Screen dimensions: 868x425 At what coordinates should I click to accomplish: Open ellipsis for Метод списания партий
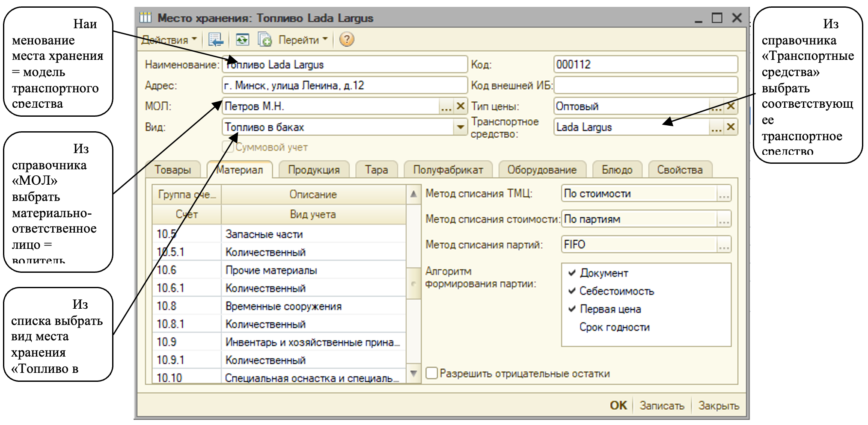click(x=724, y=245)
